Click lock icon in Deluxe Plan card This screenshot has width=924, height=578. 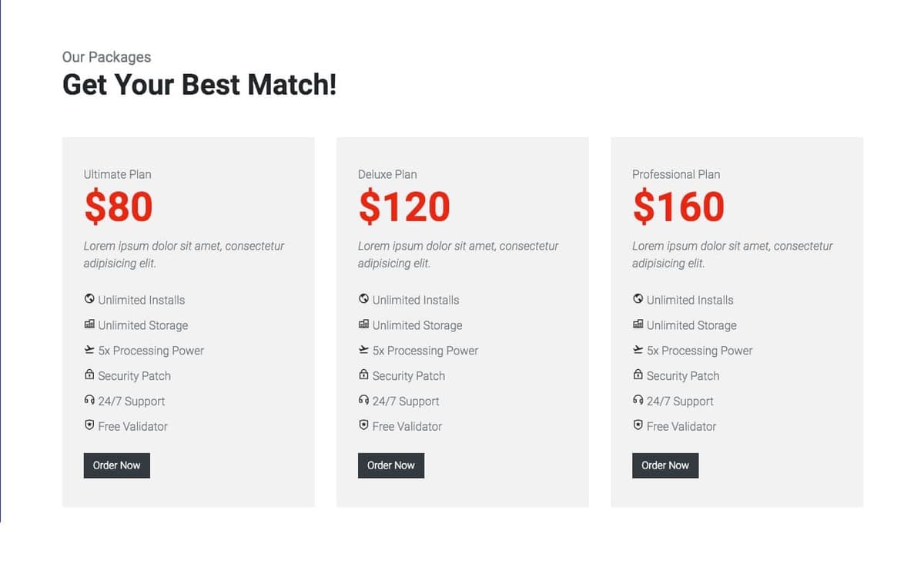point(363,375)
